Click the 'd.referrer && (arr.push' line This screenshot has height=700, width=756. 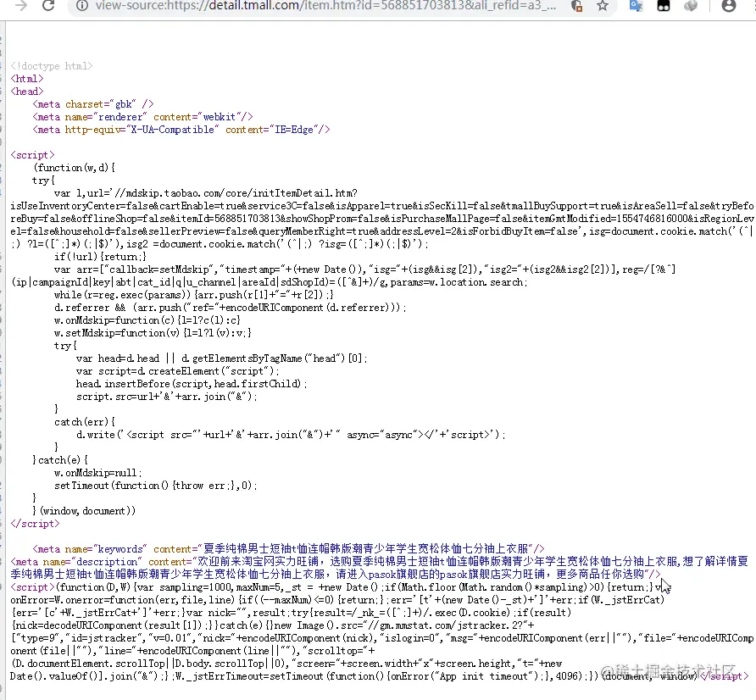230,307
